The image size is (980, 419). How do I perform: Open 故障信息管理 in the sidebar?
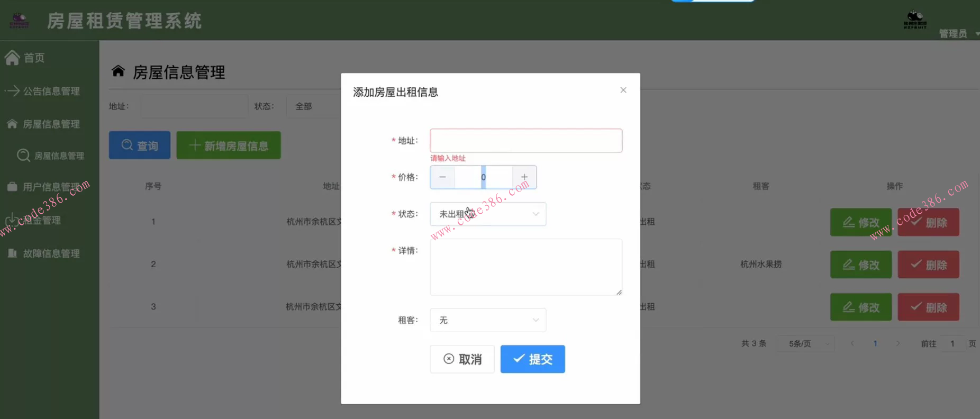click(51, 253)
